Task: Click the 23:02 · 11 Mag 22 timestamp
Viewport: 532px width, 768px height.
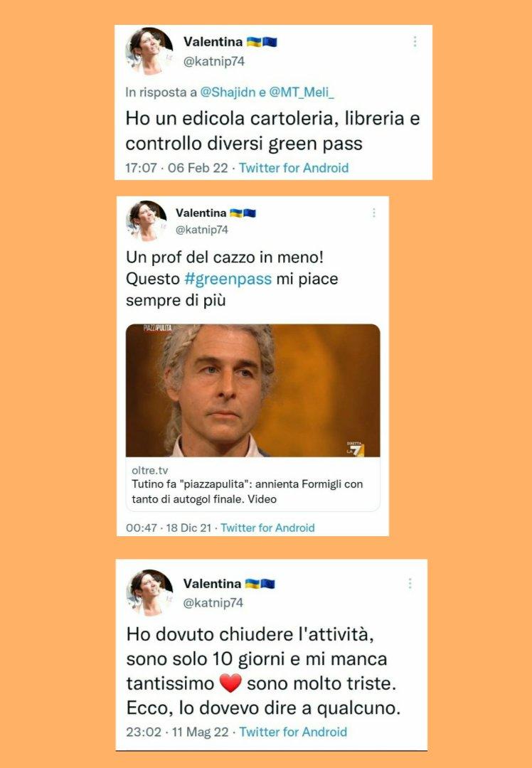Action: pos(177,732)
